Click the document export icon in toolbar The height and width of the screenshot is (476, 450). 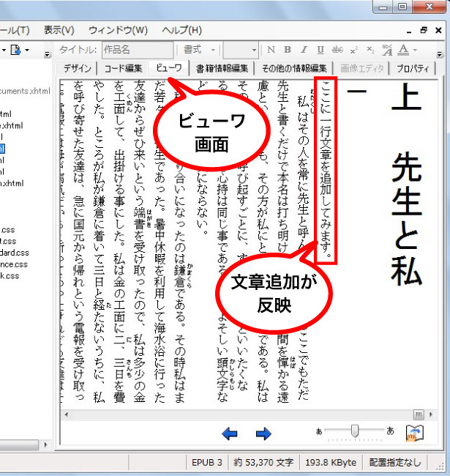click(x=15, y=50)
